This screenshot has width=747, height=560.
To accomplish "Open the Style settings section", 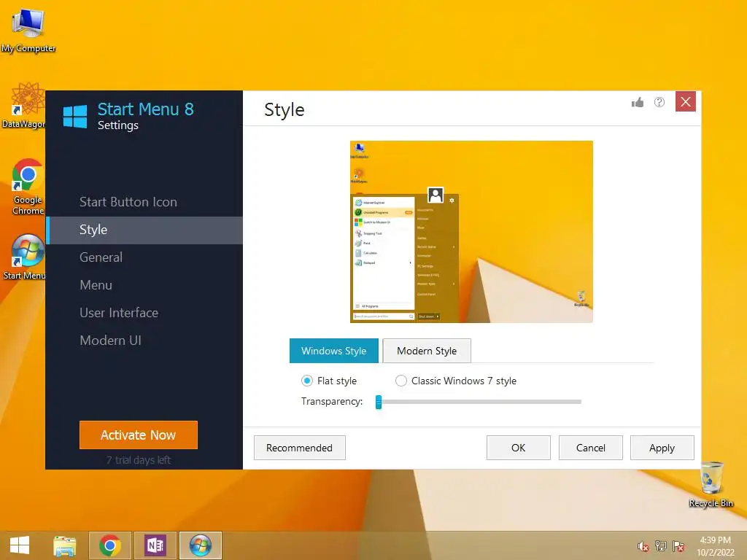I will point(144,230).
